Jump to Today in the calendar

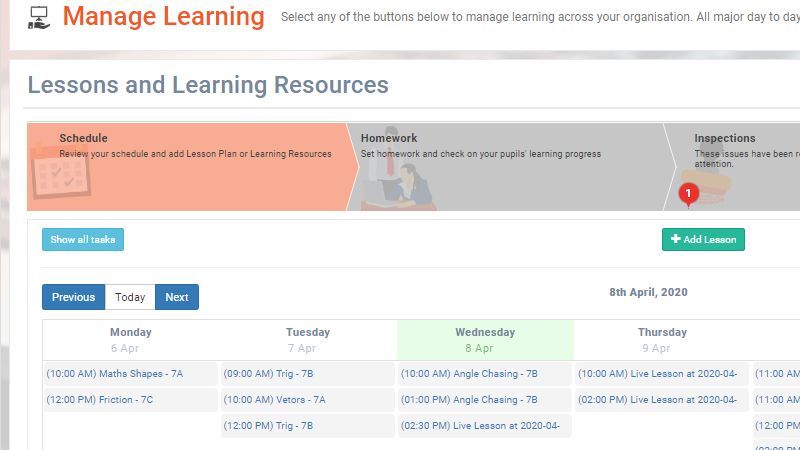pyautogui.click(x=130, y=297)
